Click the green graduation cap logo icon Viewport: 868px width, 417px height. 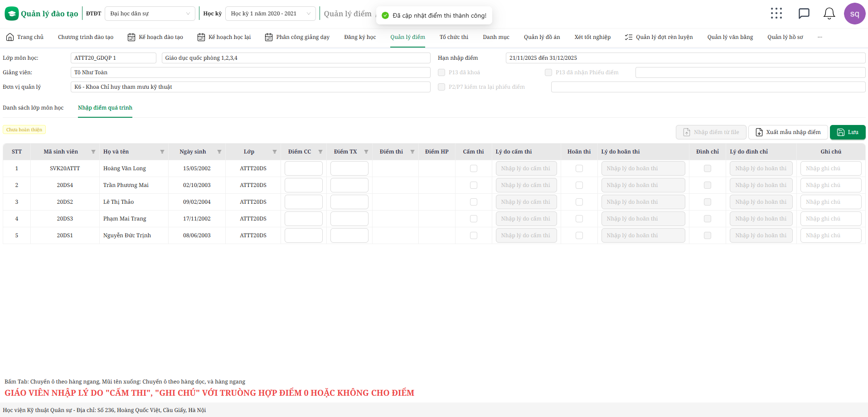[x=11, y=14]
